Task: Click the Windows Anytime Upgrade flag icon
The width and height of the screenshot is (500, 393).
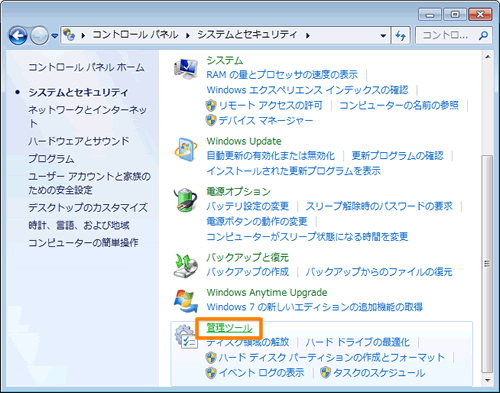Action: click(x=186, y=301)
